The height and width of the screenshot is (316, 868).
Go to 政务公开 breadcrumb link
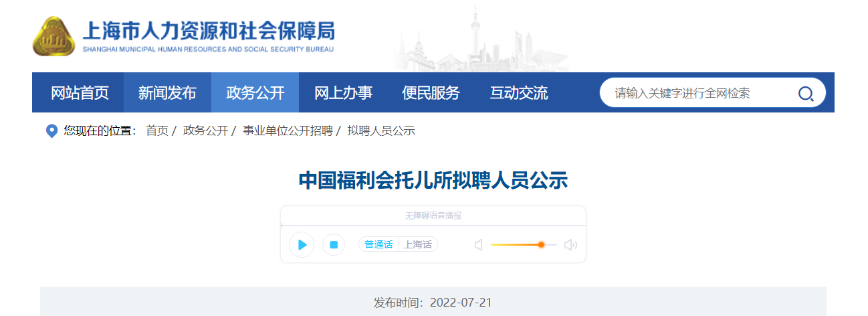click(x=205, y=131)
